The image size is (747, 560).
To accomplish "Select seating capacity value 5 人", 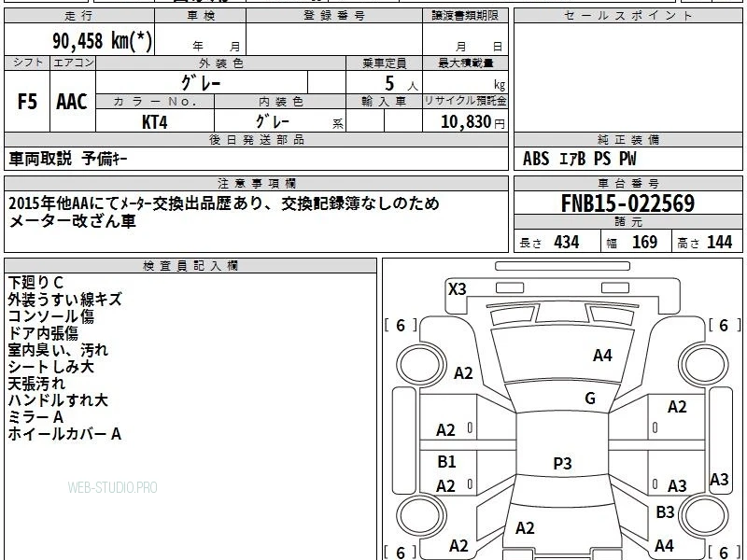I will (401, 84).
